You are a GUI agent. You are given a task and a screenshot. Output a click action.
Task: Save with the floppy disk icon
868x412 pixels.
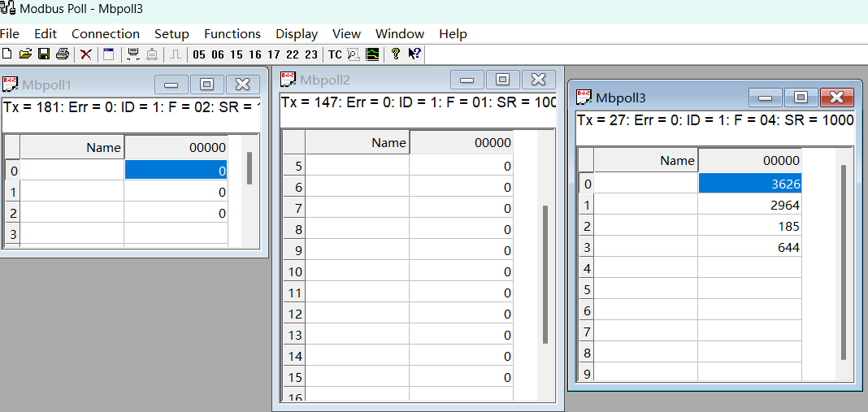[44, 54]
